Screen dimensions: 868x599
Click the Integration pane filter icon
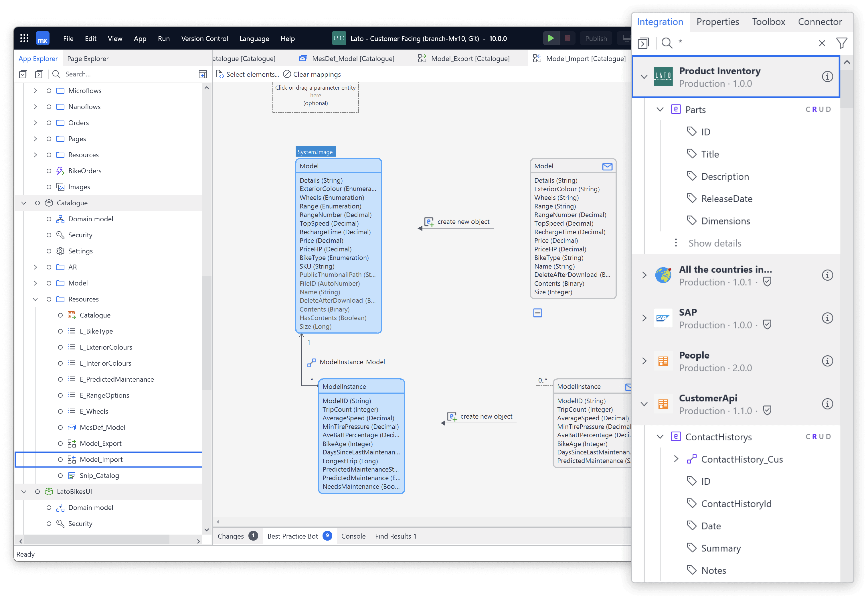[841, 43]
